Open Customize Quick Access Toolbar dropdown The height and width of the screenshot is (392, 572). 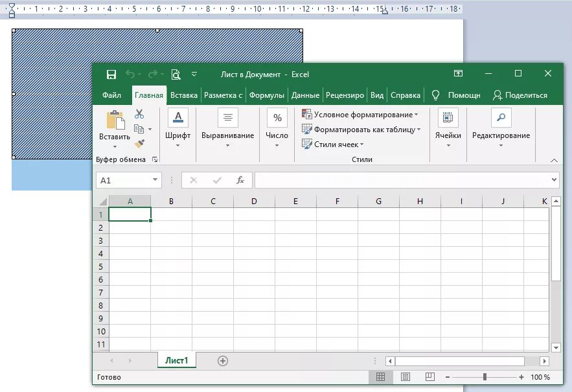(194, 74)
